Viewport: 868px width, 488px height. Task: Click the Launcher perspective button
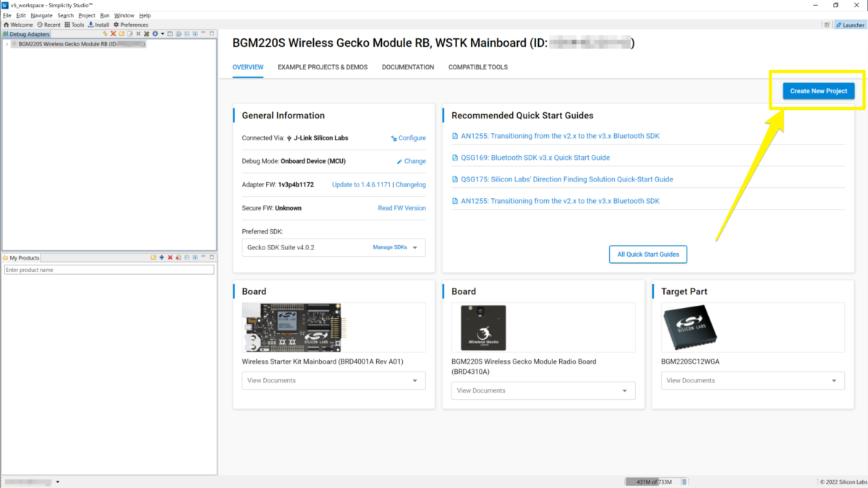tap(850, 25)
